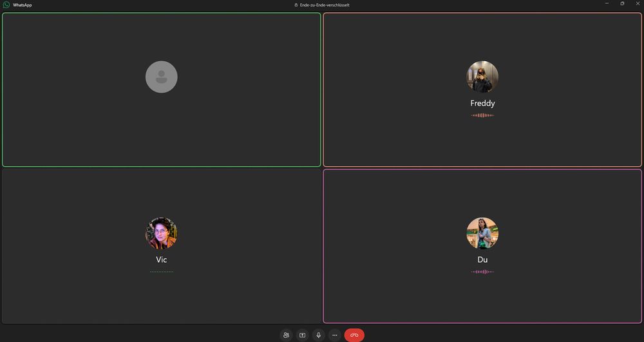Click Freddy's profile picture
The height and width of the screenshot is (342, 644).
(x=482, y=77)
